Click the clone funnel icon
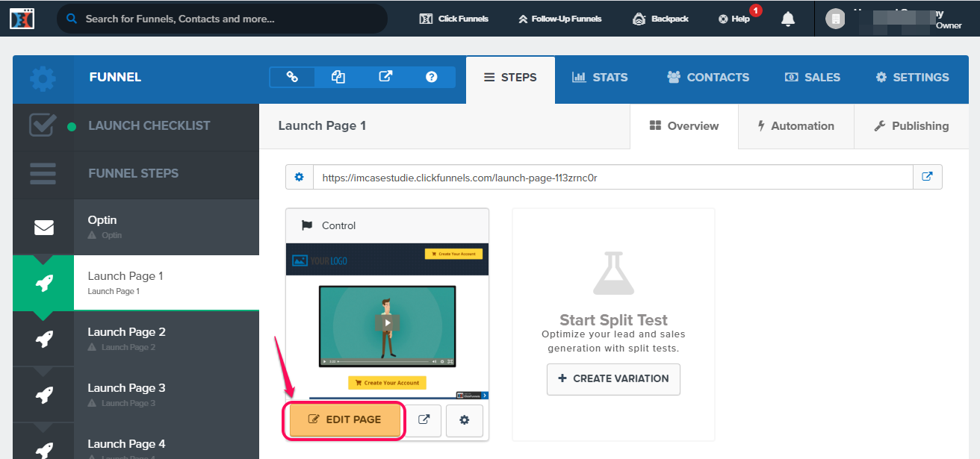 click(x=338, y=77)
